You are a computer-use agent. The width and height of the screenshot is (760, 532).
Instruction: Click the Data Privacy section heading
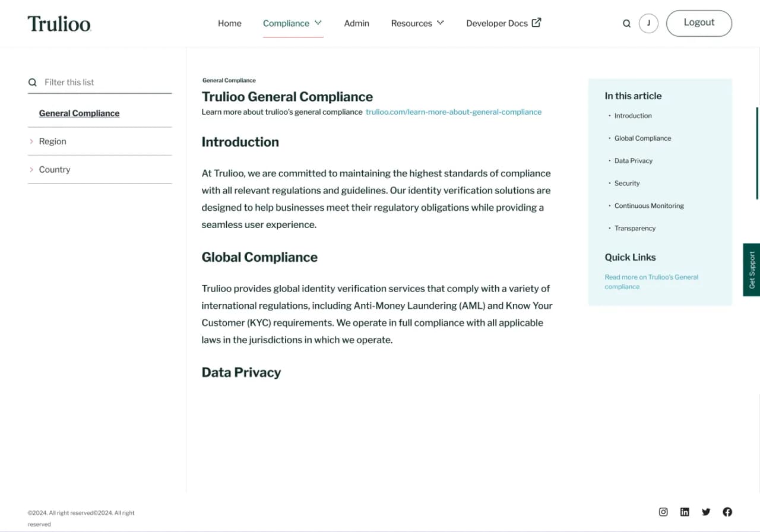(x=241, y=372)
